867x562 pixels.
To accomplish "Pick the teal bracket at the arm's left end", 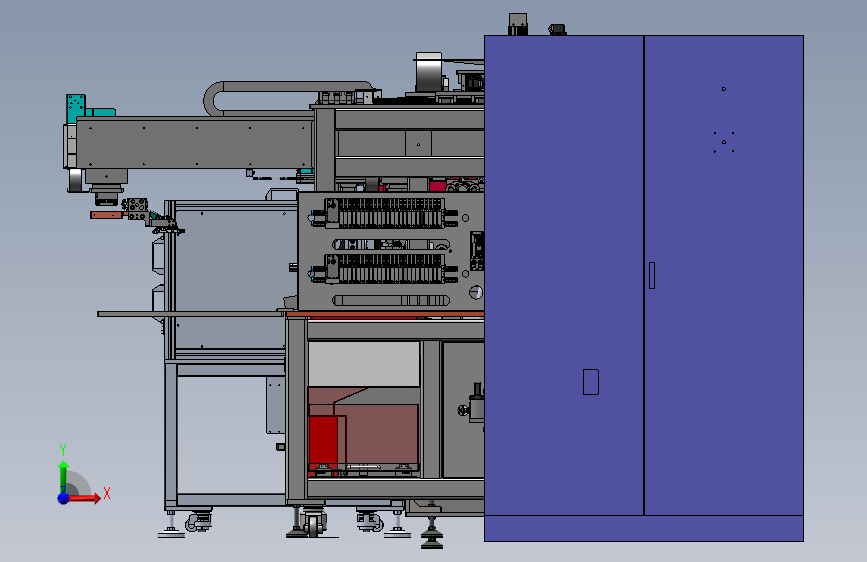I will click(x=76, y=108).
